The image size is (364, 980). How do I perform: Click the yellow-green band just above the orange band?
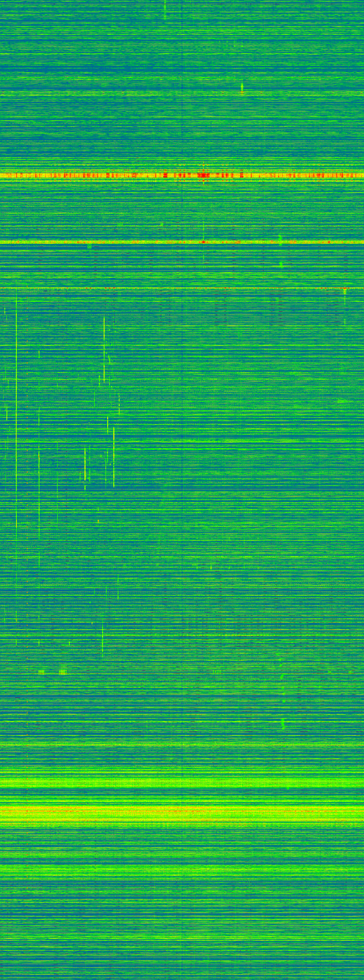pos(182,782)
